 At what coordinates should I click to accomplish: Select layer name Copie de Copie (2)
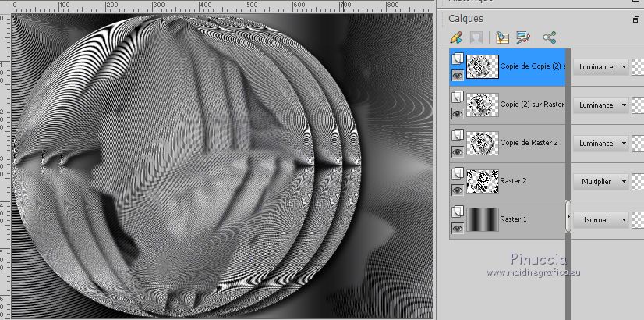[533, 66]
